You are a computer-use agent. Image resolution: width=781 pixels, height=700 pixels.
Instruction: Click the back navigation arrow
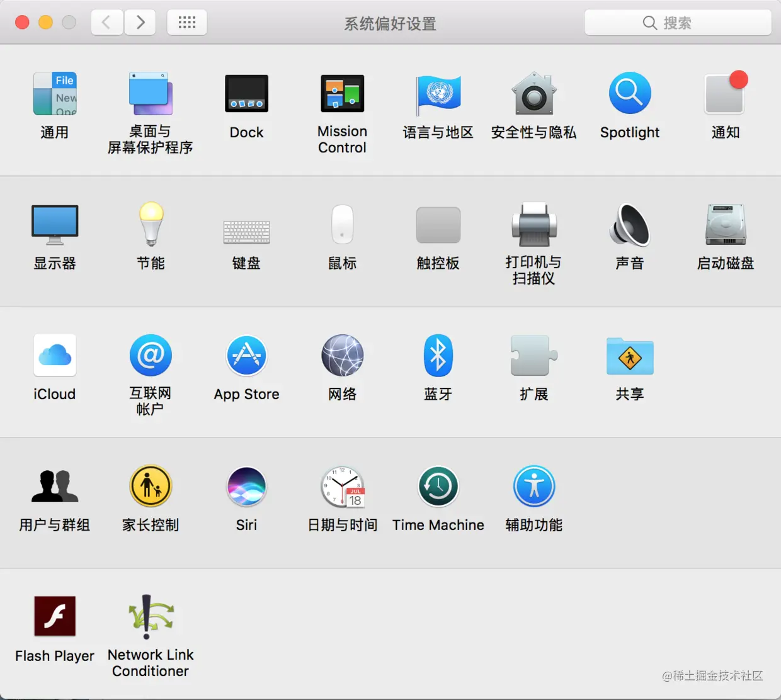107,23
